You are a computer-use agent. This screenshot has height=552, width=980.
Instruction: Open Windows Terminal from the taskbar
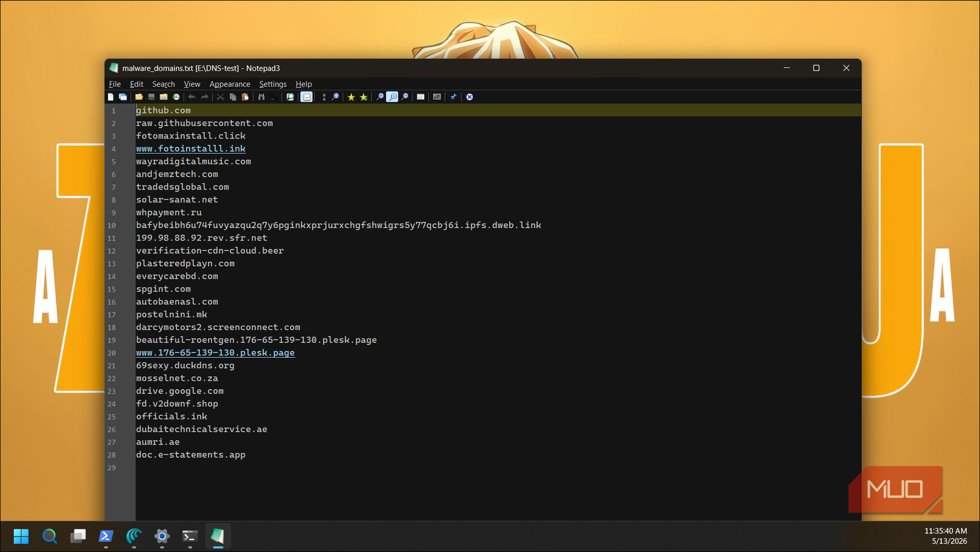(x=189, y=537)
